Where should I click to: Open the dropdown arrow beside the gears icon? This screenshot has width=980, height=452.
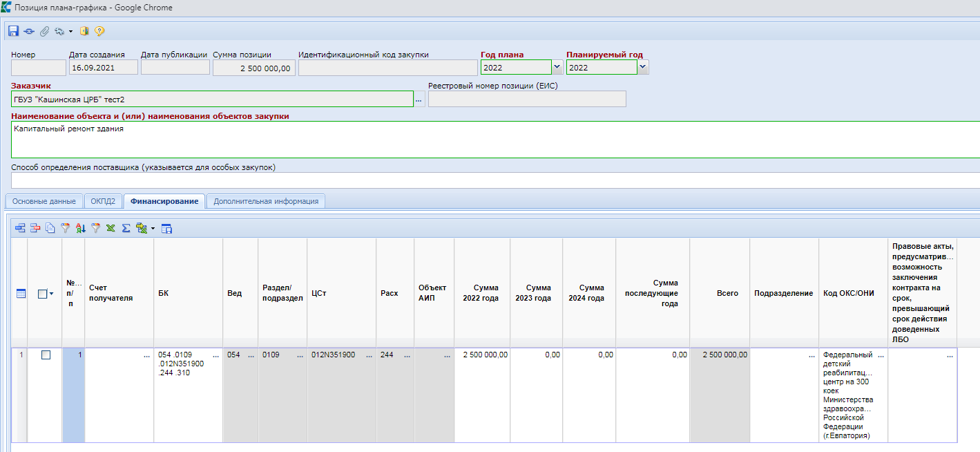coord(70,32)
